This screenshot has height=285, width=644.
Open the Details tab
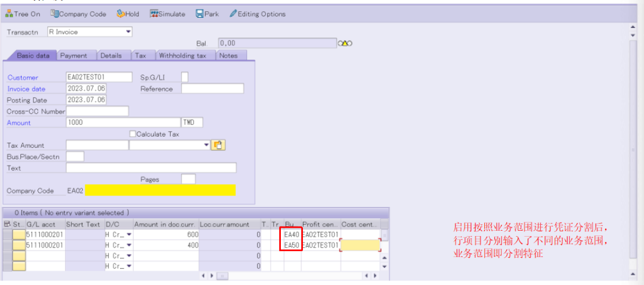tap(111, 55)
